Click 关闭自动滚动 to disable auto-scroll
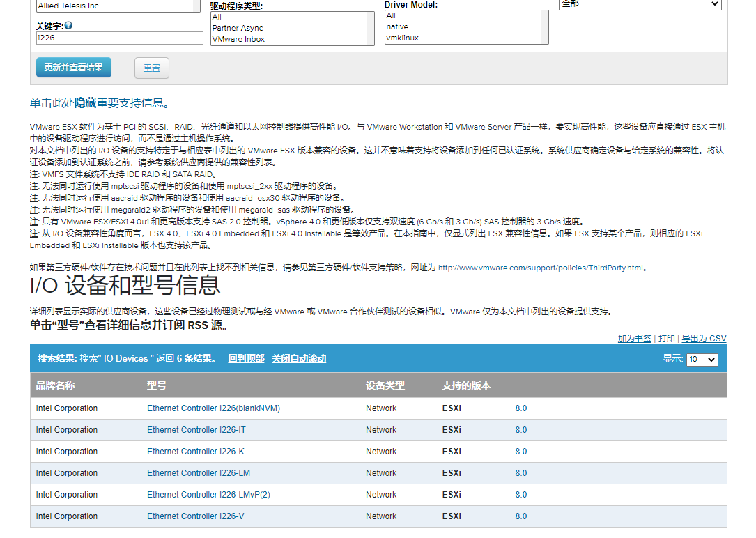756x538 pixels. coord(300,360)
